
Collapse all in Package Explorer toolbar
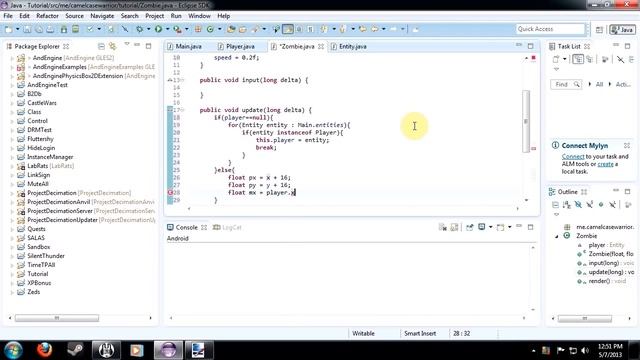click(101, 46)
